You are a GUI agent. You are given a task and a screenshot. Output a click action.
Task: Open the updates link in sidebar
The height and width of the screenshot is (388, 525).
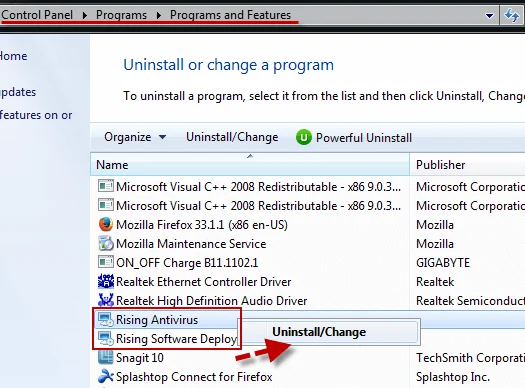tap(18, 92)
